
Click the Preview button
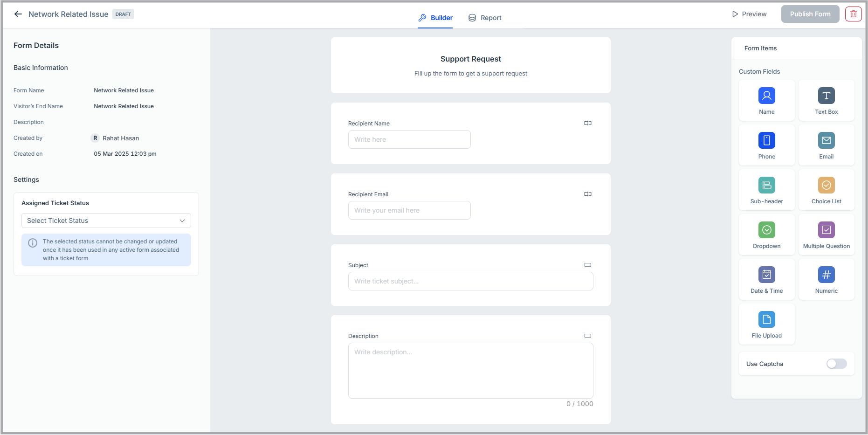point(749,14)
